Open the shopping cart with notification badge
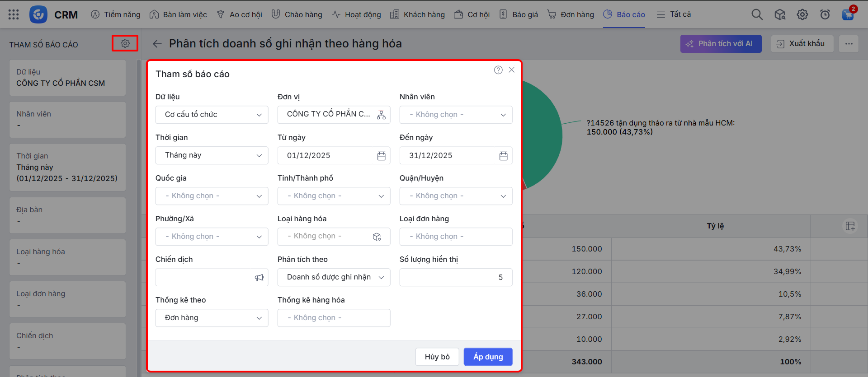Viewport: 868px width, 377px height. pyautogui.click(x=848, y=14)
